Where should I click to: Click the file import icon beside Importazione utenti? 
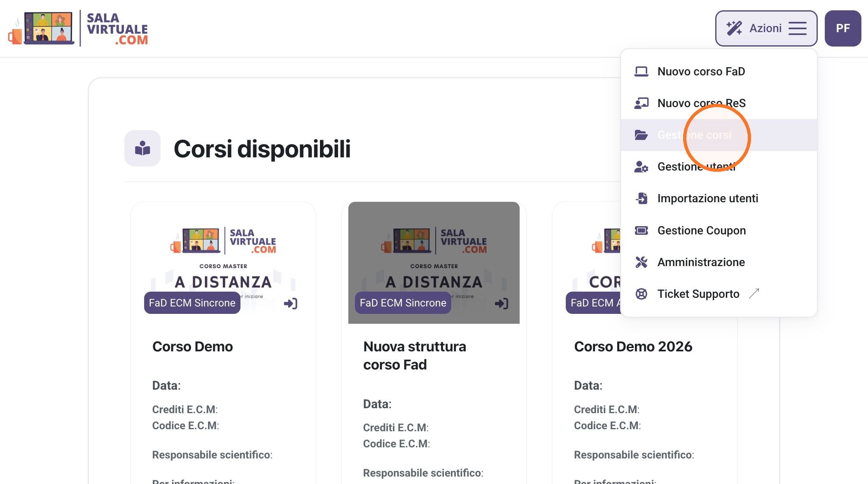point(641,199)
